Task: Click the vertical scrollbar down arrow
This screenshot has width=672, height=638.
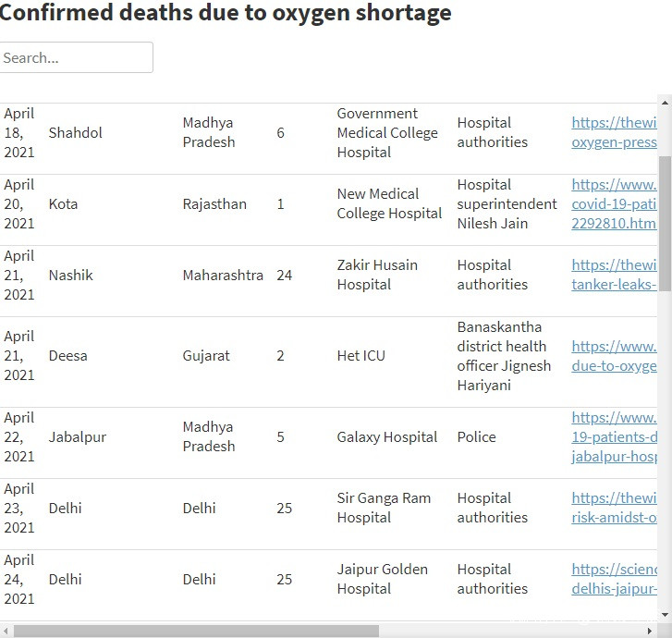Action: (665, 614)
